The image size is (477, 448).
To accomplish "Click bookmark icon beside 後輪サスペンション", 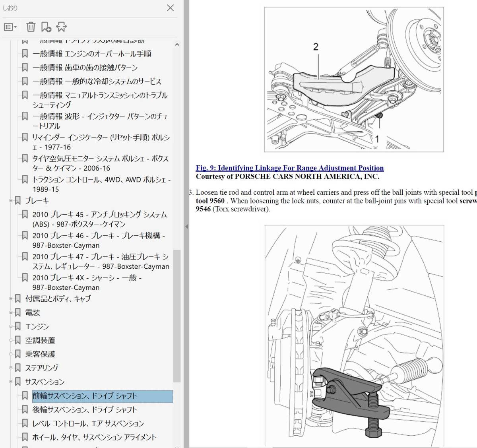I will click(x=25, y=409).
